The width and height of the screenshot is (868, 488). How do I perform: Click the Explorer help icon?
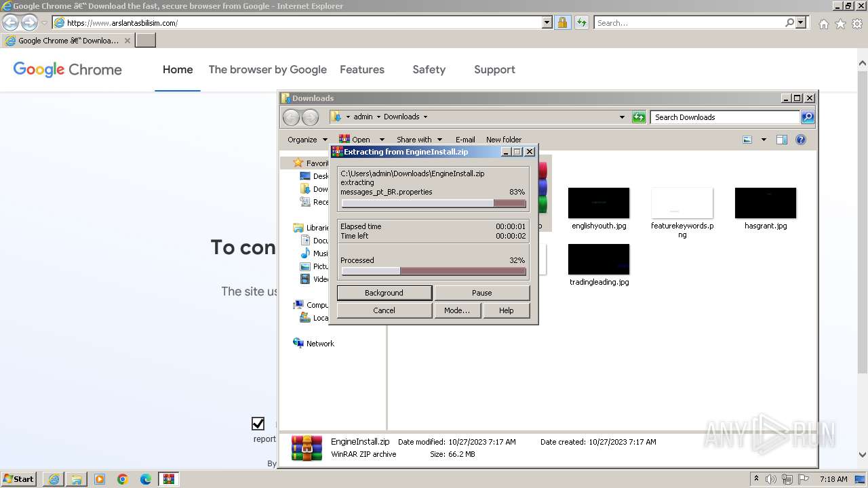(x=801, y=140)
